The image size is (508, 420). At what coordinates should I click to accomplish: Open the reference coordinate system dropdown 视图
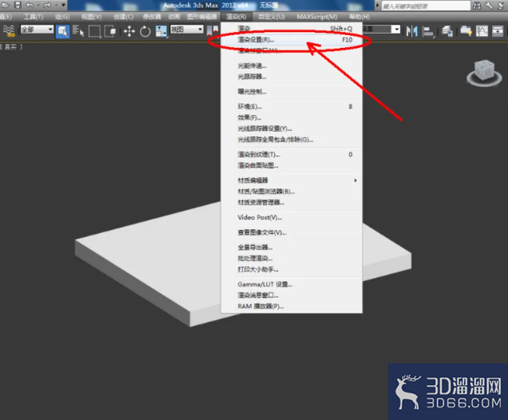[187, 30]
